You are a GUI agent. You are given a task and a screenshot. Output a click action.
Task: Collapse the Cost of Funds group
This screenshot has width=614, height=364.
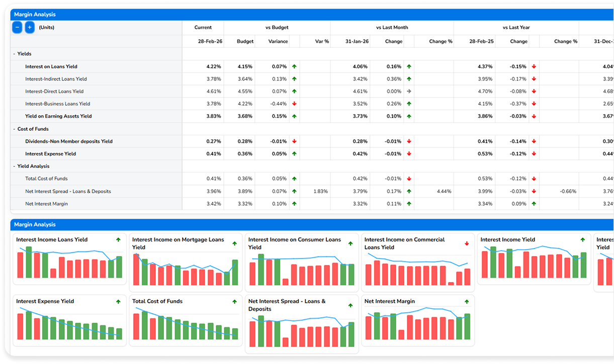[x=15, y=129]
